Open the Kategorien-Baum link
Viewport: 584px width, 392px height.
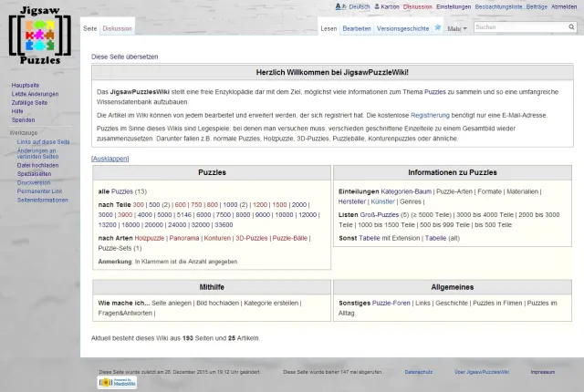(x=406, y=191)
